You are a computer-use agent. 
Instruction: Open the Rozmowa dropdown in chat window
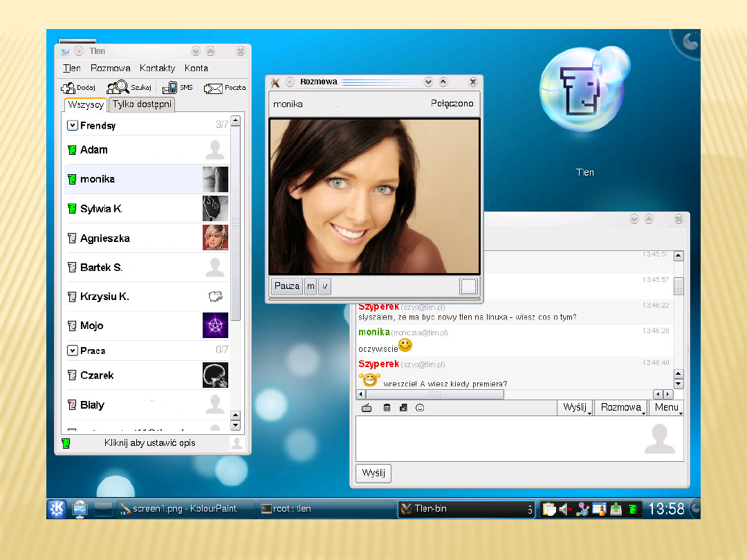pos(620,407)
